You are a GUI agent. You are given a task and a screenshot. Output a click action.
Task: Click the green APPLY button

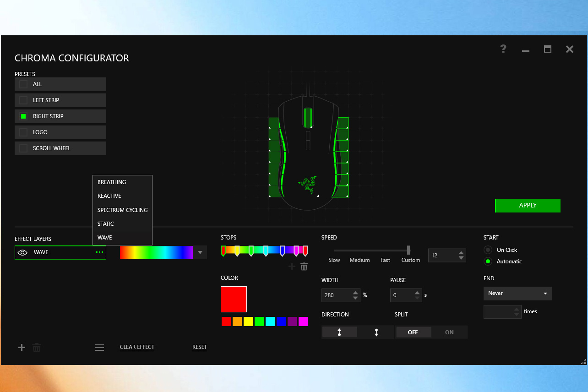pos(528,206)
